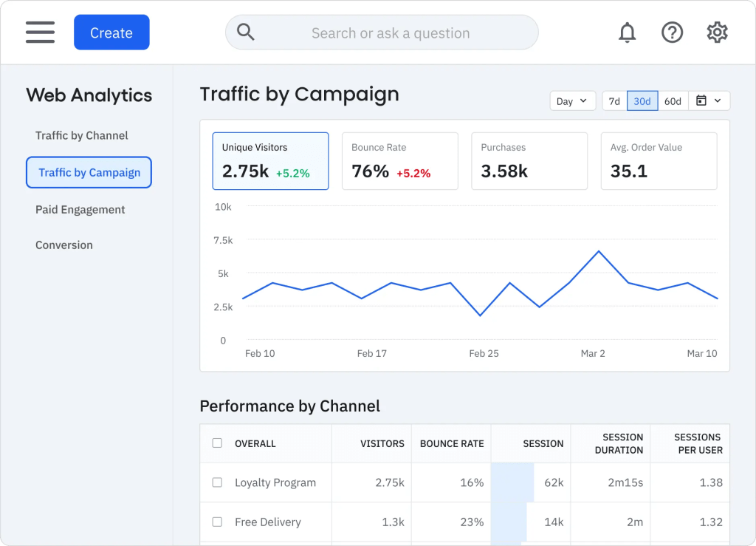
Task: Check the Loyalty Program row checkbox
Action: [x=218, y=482]
